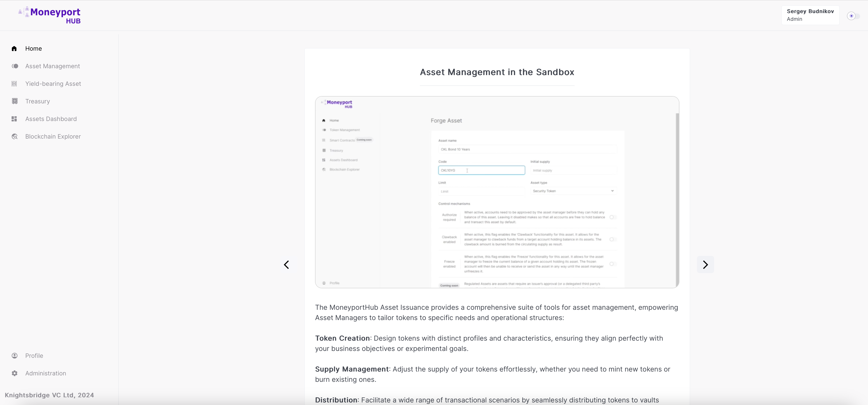The image size is (868, 405).
Task: Click the 'Asset Management in the Sandbox' heading
Action: click(497, 72)
